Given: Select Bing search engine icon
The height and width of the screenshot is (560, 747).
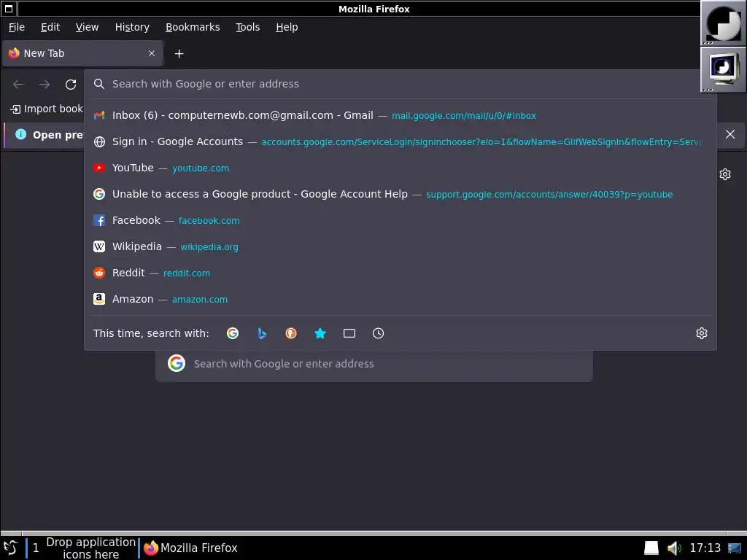Looking at the screenshot, I should (262, 333).
